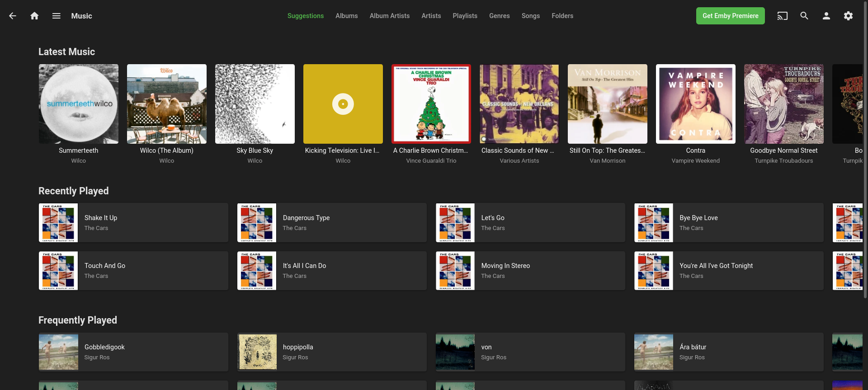Image resolution: width=868 pixels, height=390 pixels.
Task: Switch to the Playlists tab
Action: tap(465, 16)
